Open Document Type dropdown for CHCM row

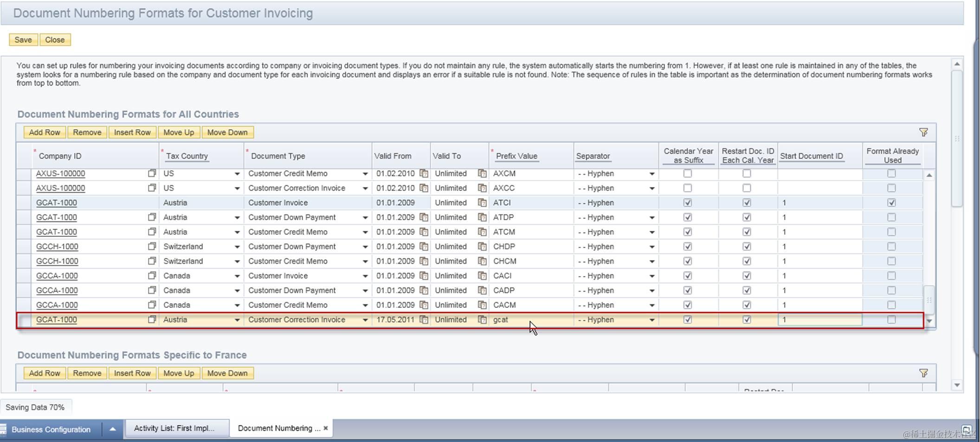pyautogui.click(x=365, y=261)
